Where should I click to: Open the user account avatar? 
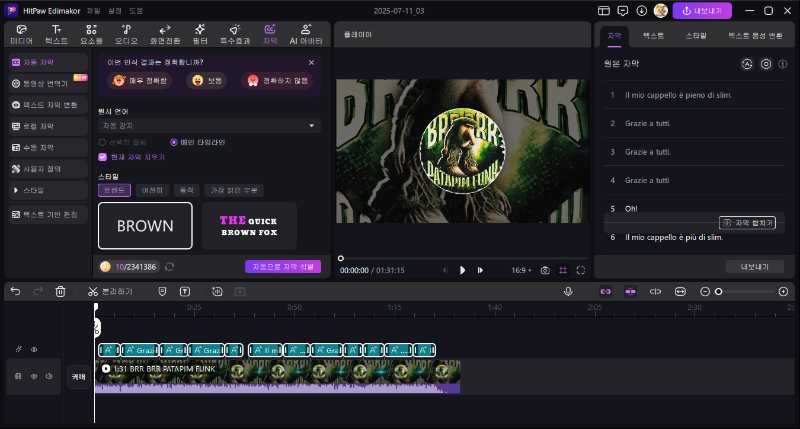coord(661,11)
